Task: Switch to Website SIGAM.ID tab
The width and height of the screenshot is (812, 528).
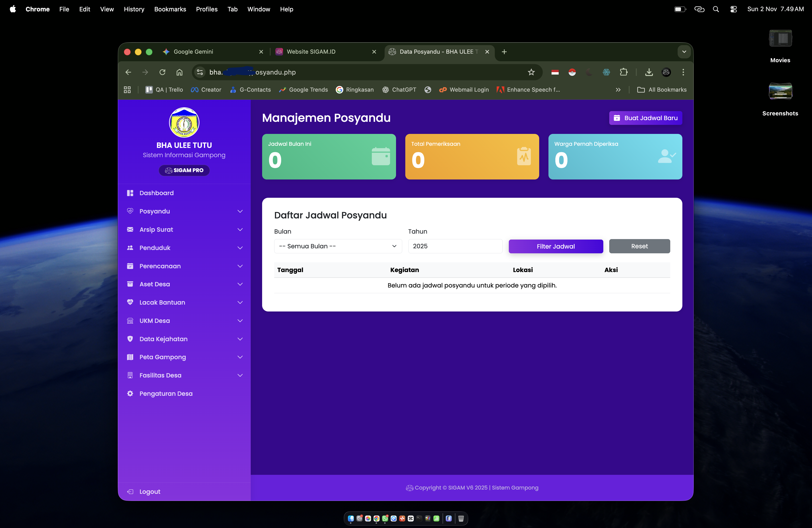Action: coord(311,52)
